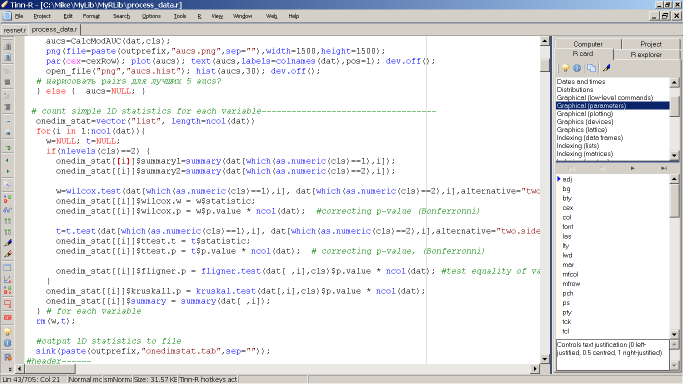
Task: Select 'Dates and times' in R card list
Action: coord(612,81)
